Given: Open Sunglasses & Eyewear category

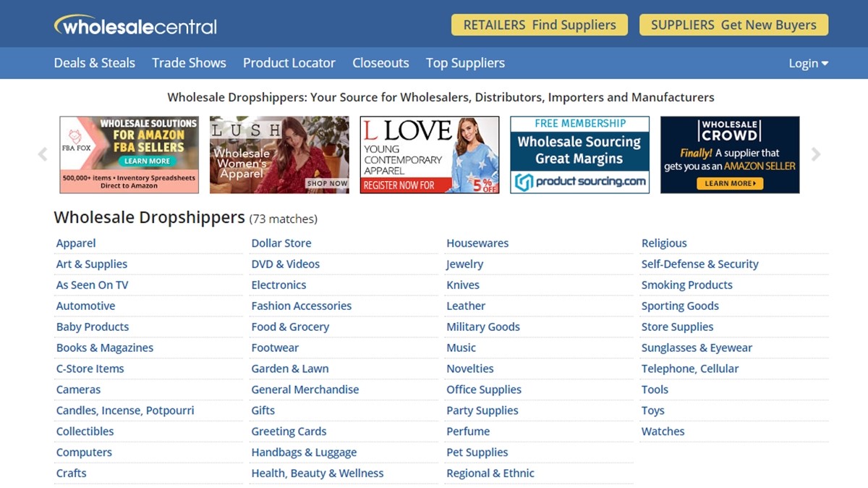Looking at the screenshot, I should pos(697,348).
